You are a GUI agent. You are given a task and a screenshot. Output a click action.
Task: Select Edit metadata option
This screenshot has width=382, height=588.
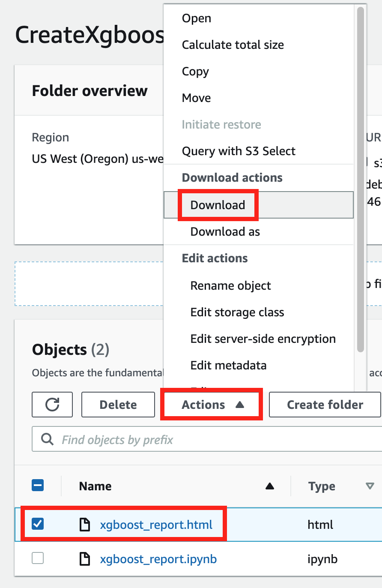tap(228, 365)
